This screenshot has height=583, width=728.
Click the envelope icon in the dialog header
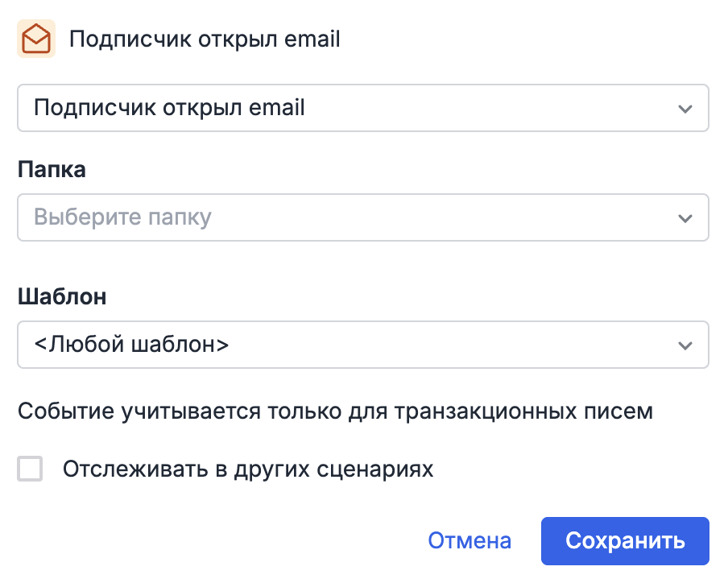(x=34, y=38)
